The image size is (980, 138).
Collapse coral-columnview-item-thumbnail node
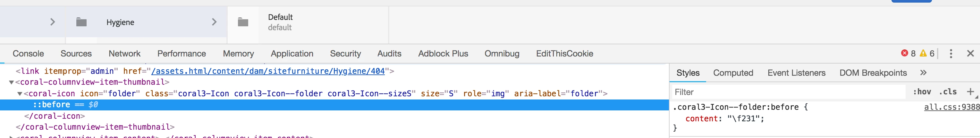(x=12, y=82)
